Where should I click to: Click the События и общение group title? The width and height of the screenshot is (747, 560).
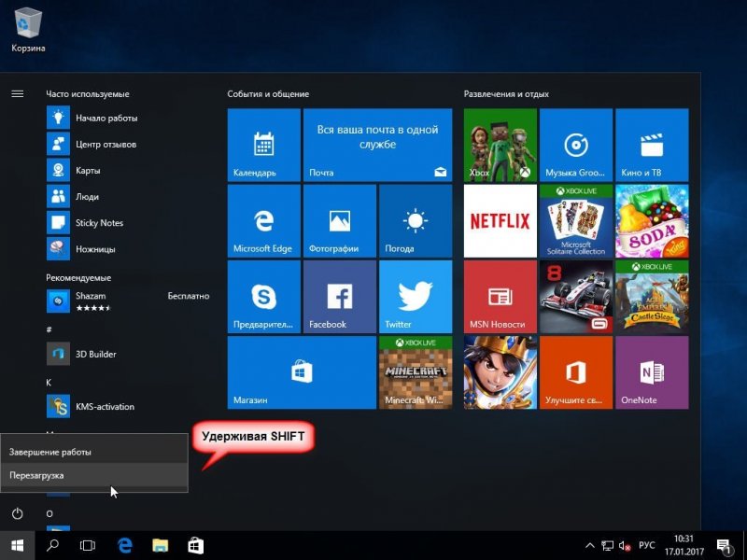(x=268, y=94)
